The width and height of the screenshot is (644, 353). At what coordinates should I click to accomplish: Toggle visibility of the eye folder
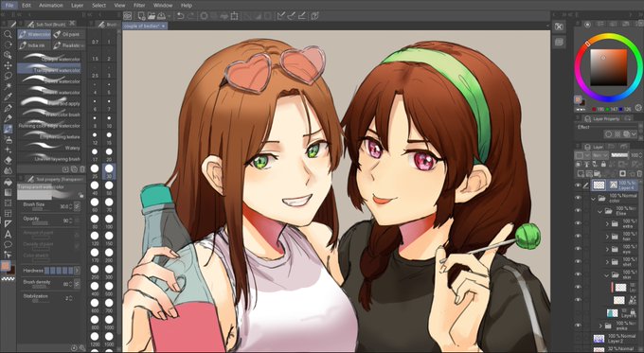[x=579, y=249]
